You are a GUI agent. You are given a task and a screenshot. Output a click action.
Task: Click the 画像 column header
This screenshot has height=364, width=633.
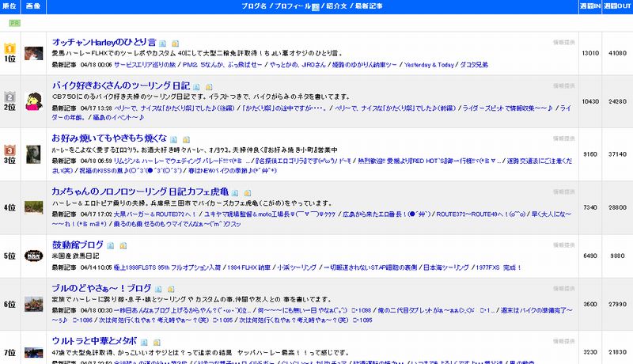(33, 6)
